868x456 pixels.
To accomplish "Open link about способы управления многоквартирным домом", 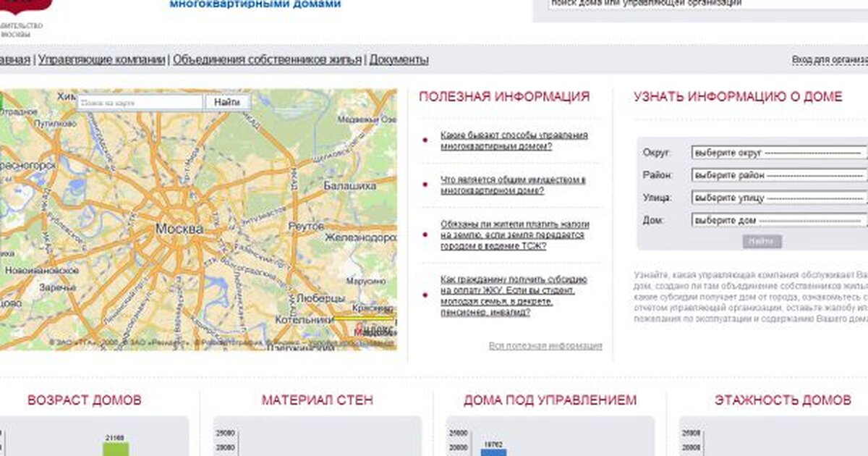I will tap(514, 140).
